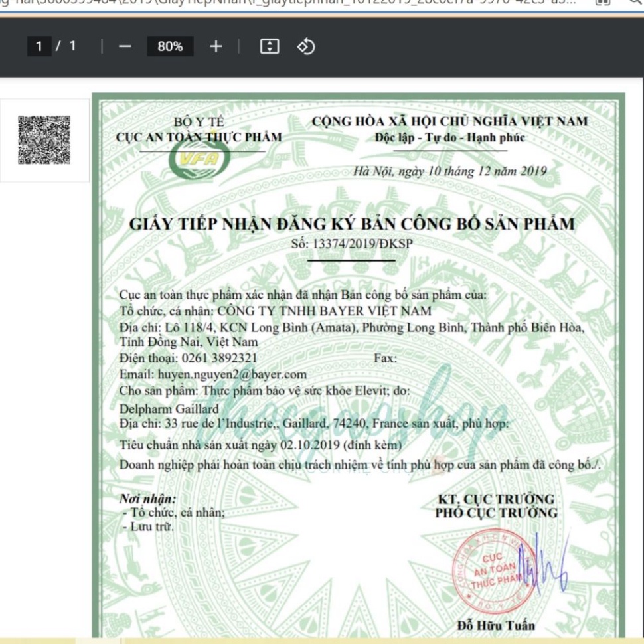Select '- Tổ chức, cá nhân;' recipient line
The height and width of the screenshot is (644, 644).
tap(174, 512)
